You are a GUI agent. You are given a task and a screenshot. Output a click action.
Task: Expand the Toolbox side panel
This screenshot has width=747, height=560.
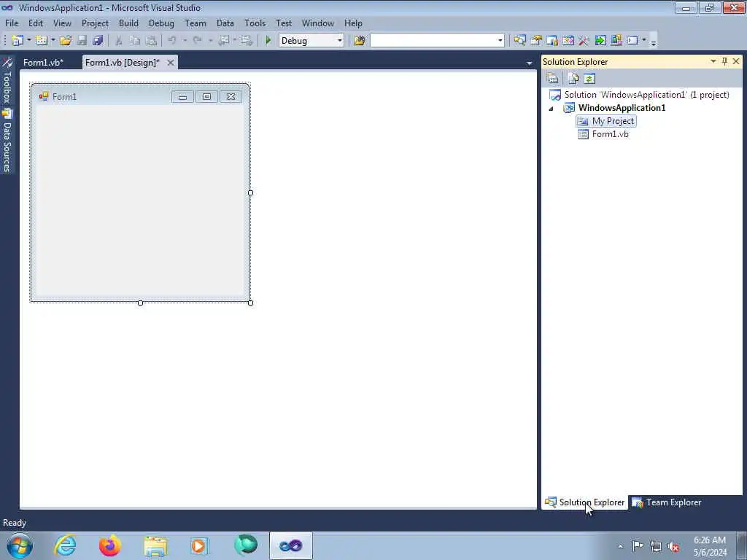pyautogui.click(x=7, y=80)
